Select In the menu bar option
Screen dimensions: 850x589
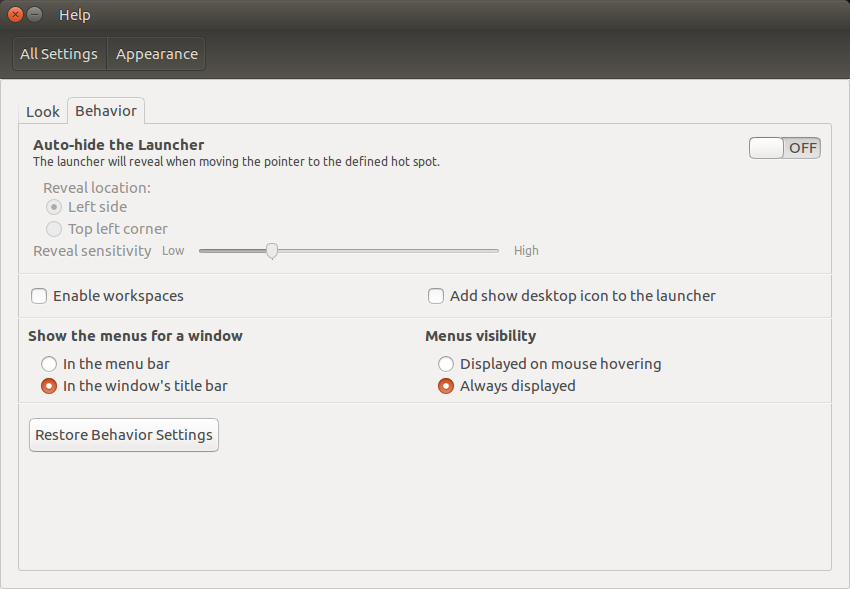pyautogui.click(x=49, y=364)
